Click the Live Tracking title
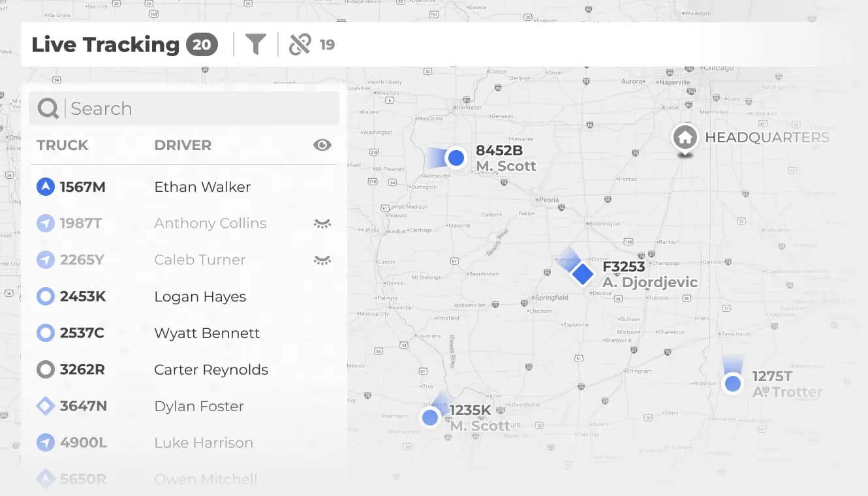 pyautogui.click(x=105, y=44)
